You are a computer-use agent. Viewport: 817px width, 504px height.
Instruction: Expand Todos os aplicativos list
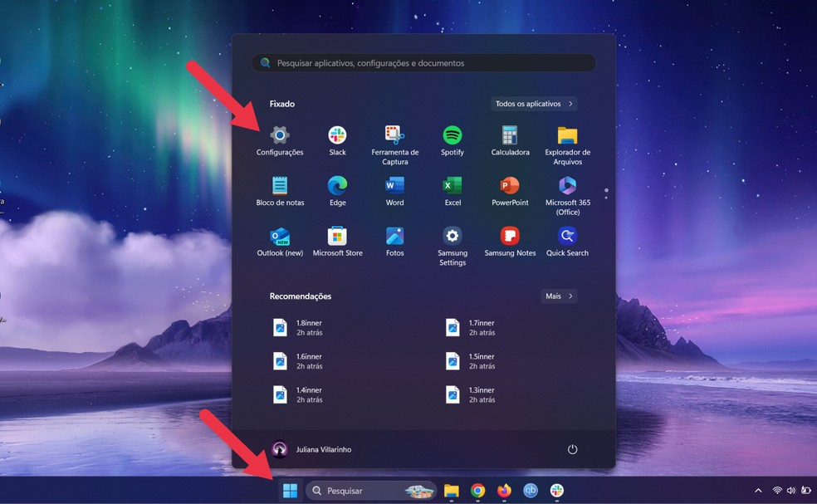coord(534,104)
